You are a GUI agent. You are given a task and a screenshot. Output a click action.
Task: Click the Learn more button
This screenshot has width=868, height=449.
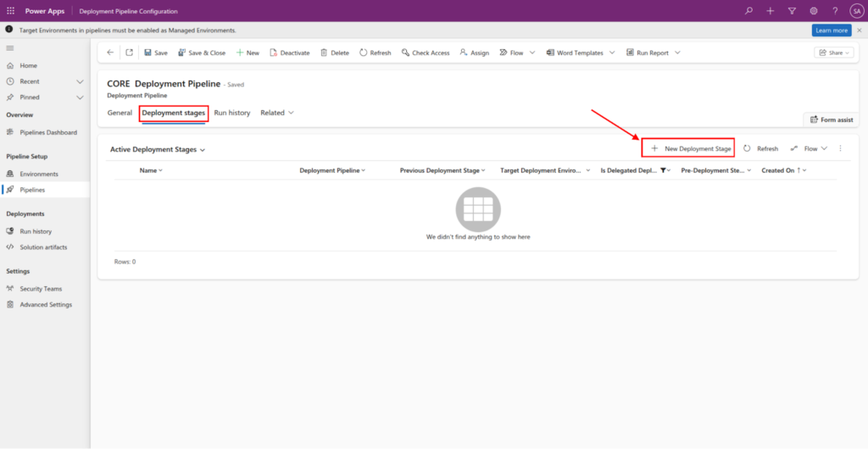(x=831, y=30)
